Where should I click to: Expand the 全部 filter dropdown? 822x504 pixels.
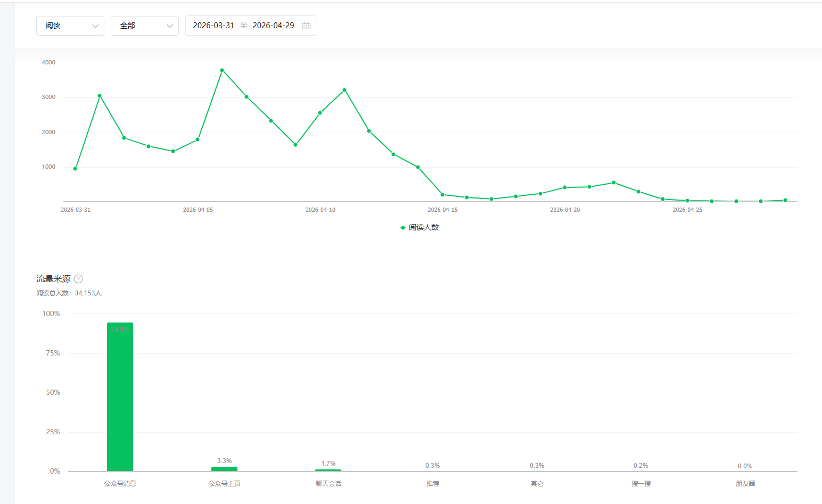click(x=144, y=26)
